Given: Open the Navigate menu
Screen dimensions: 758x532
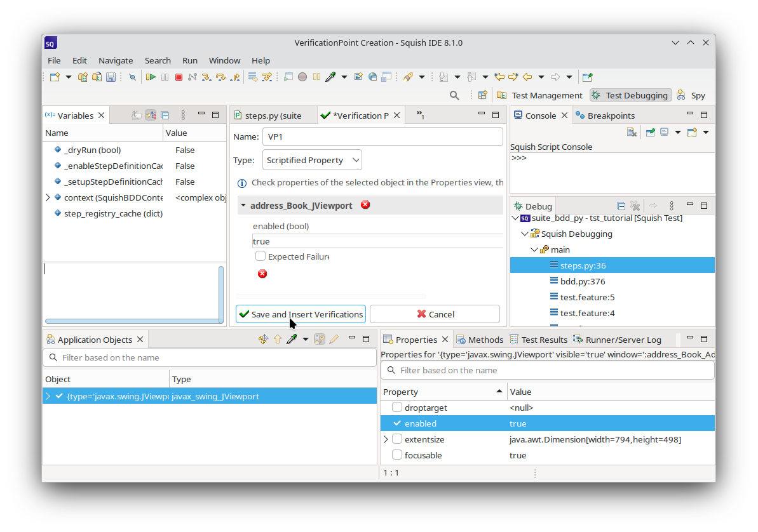Looking at the screenshot, I should pos(116,60).
